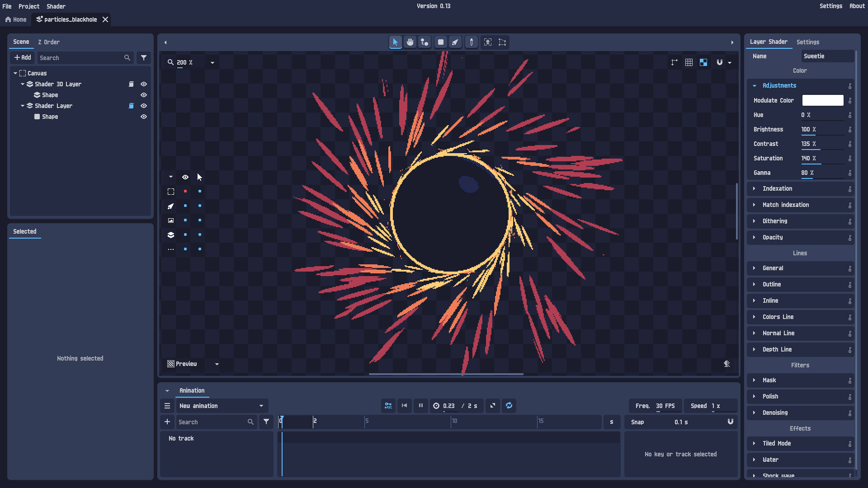The width and height of the screenshot is (868, 488).
Task: Click the grid display icon above canvas
Action: click(x=689, y=62)
